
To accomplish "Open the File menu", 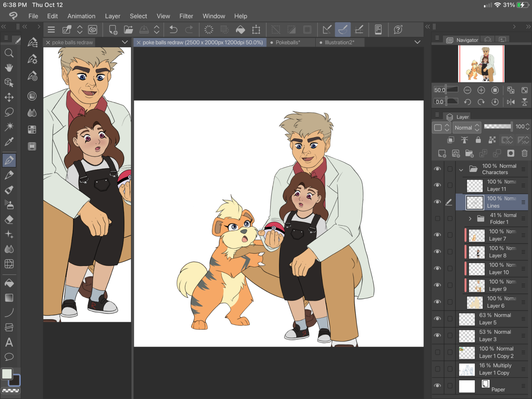I will 33,16.
